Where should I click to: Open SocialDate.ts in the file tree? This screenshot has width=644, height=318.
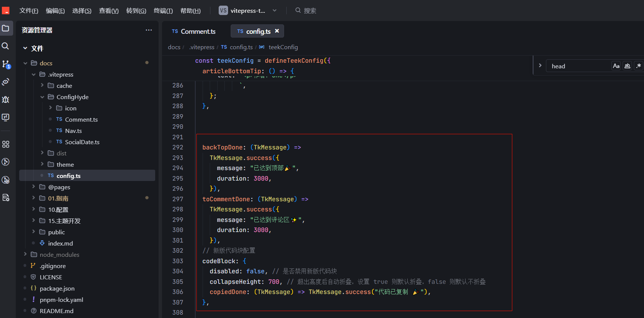click(82, 142)
